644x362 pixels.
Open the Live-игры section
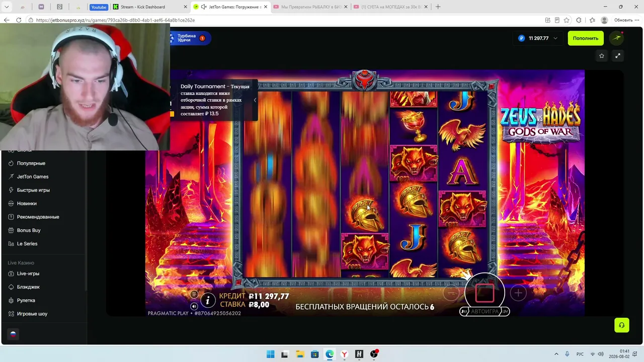[28, 274]
